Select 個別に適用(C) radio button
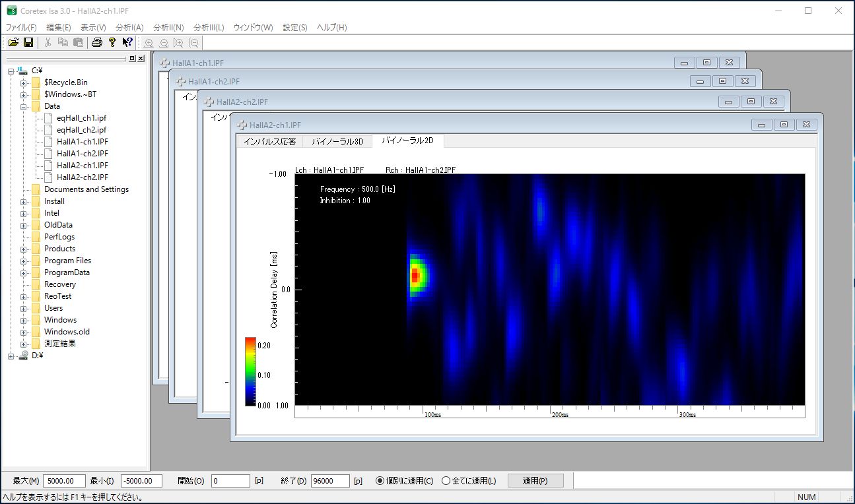Image resolution: width=855 pixels, height=504 pixels. point(380,481)
